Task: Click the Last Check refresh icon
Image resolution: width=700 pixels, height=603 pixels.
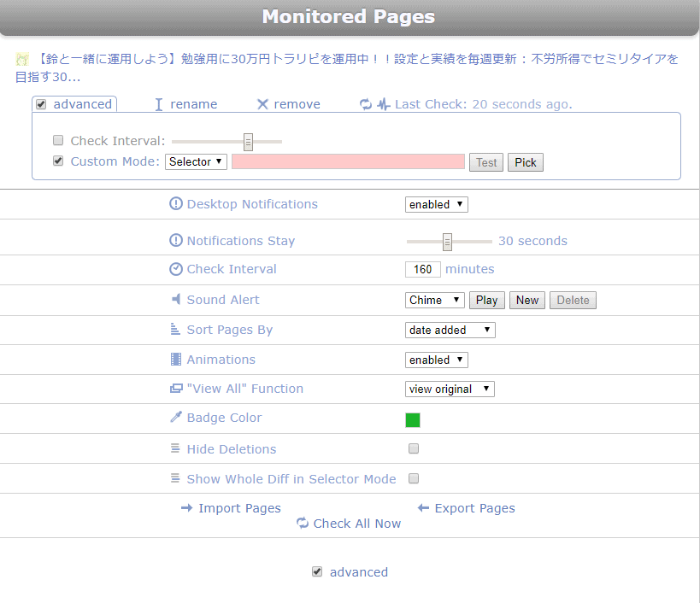Action: (x=366, y=104)
